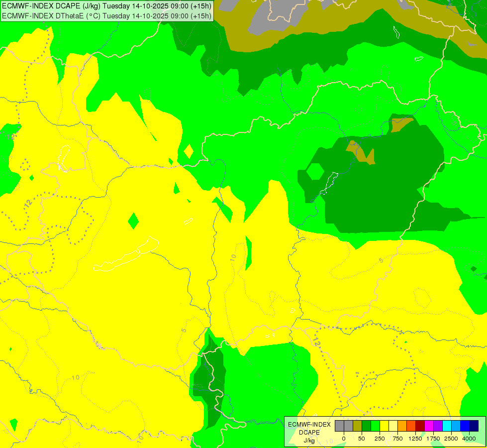
Task: Click the legend value label 750
Action: pyautogui.click(x=397, y=439)
